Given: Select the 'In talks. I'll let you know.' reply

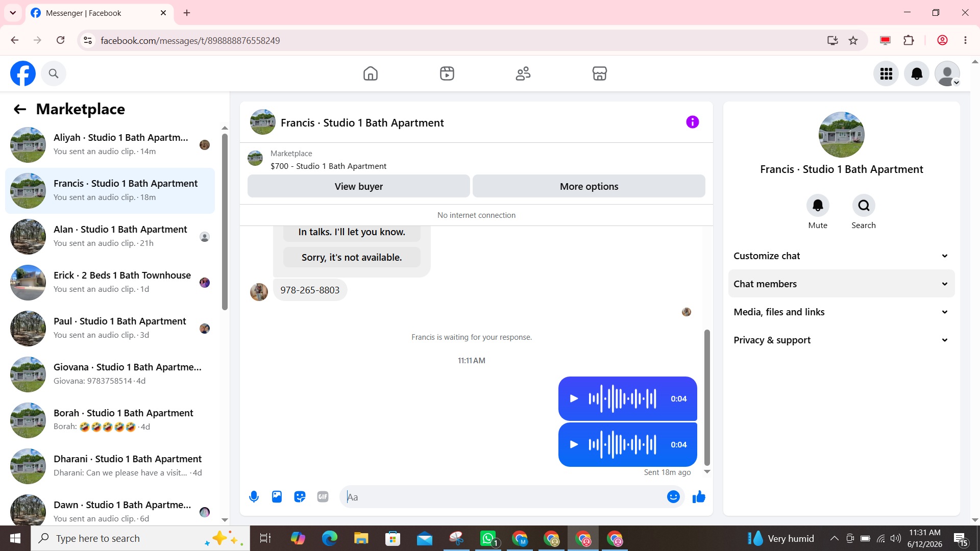Looking at the screenshot, I should coord(352,232).
